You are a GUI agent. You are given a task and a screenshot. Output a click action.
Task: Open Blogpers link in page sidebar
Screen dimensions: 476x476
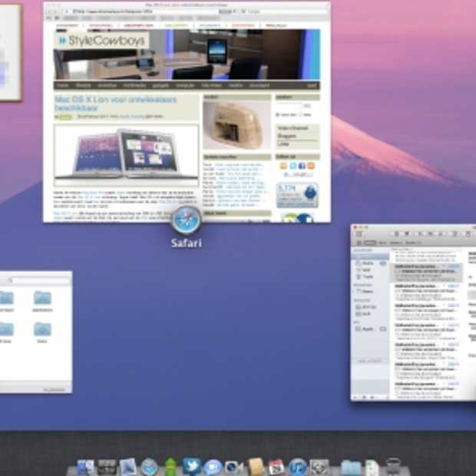click(287, 136)
